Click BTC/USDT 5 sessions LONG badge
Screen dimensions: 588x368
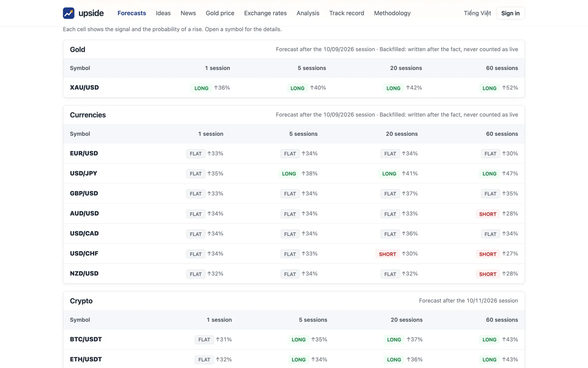(x=298, y=340)
